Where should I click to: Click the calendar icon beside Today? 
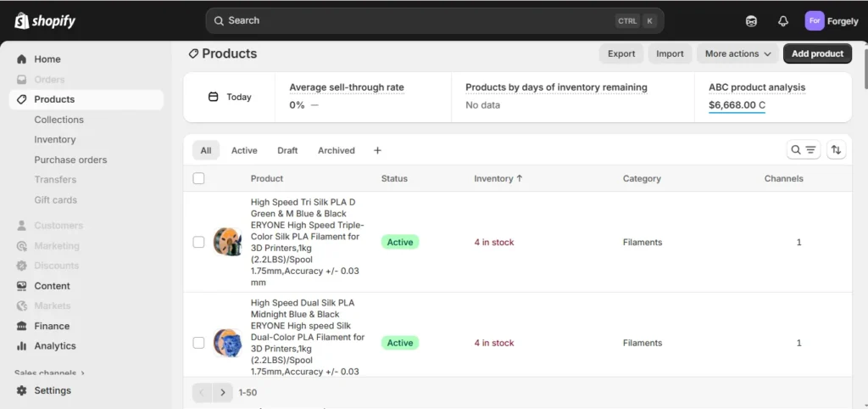[213, 97]
